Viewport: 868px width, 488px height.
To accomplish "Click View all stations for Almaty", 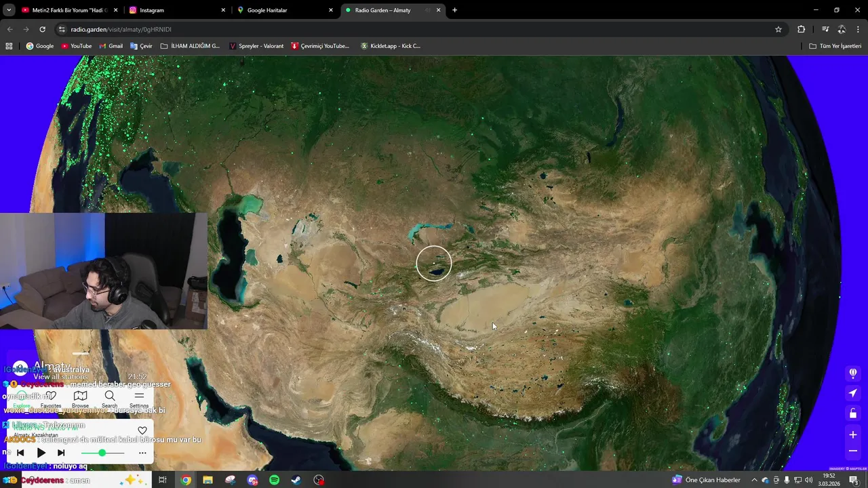I will [60, 377].
